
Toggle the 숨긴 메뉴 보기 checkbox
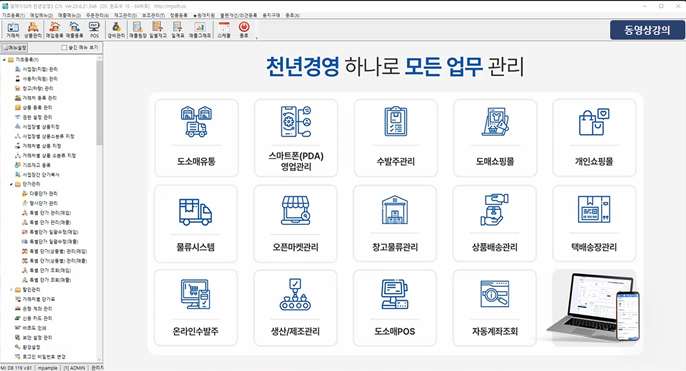[x=64, y=47]
